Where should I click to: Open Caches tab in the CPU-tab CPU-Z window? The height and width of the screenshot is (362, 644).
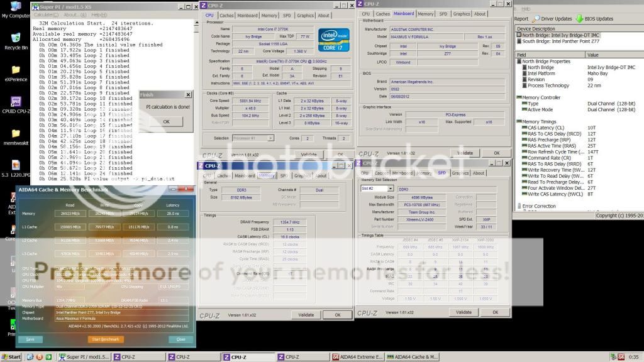(x=226, y=15)
